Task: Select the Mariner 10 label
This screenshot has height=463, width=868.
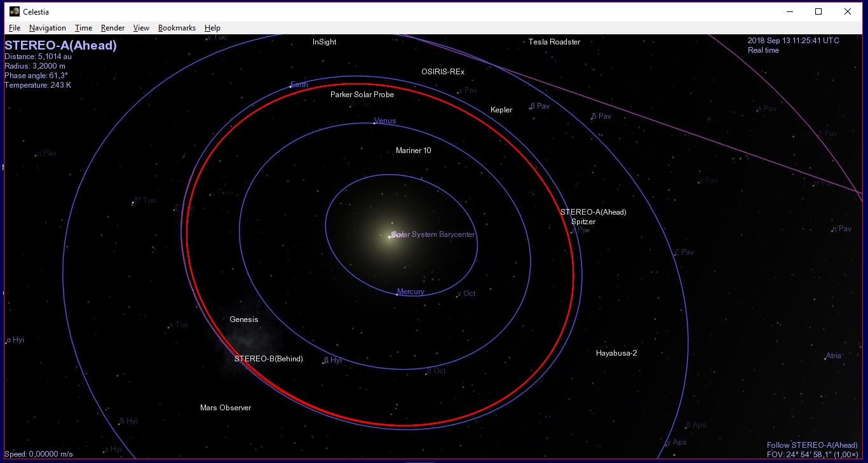Action: click(x=414, y=151)
